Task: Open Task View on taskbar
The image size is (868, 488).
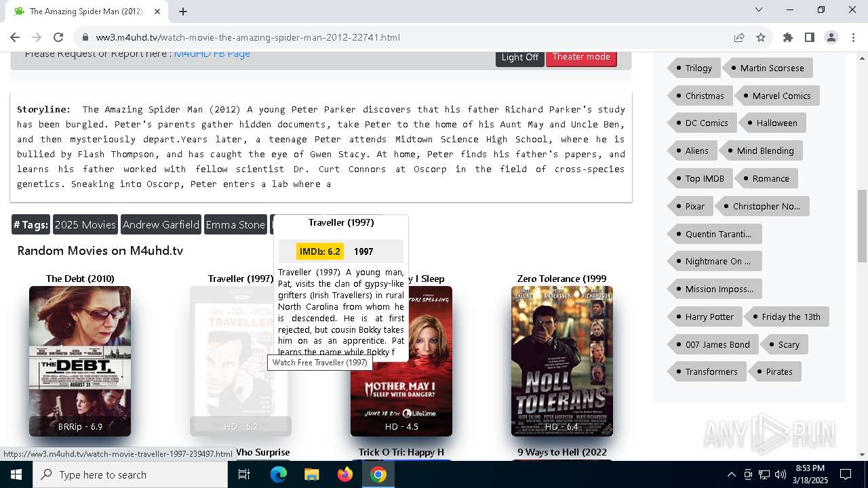Action: tap(244, 474)
